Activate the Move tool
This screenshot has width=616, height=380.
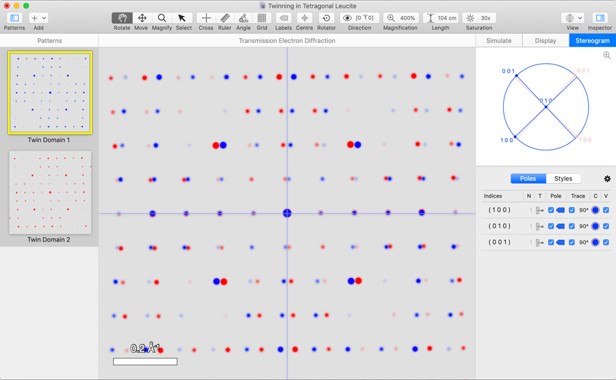[x=142, y=18]
